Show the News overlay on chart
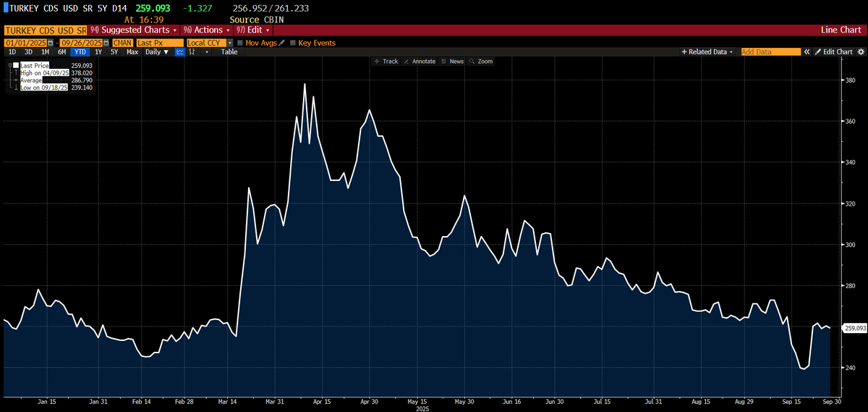 tap(452, 62)
